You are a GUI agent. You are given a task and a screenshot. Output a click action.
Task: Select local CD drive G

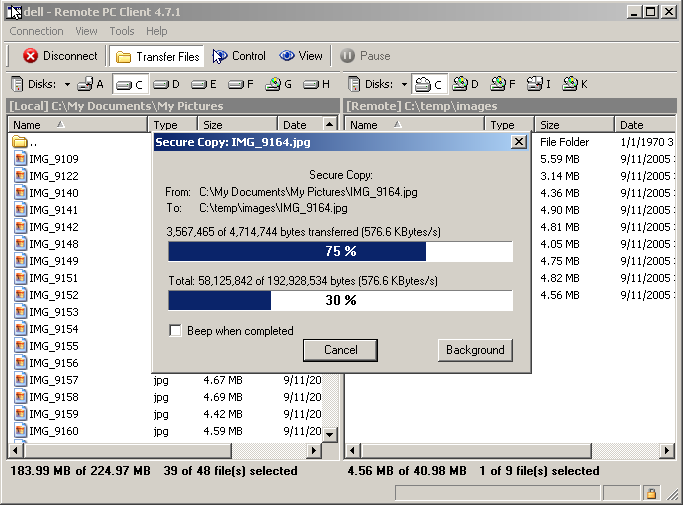pos(278,84)
